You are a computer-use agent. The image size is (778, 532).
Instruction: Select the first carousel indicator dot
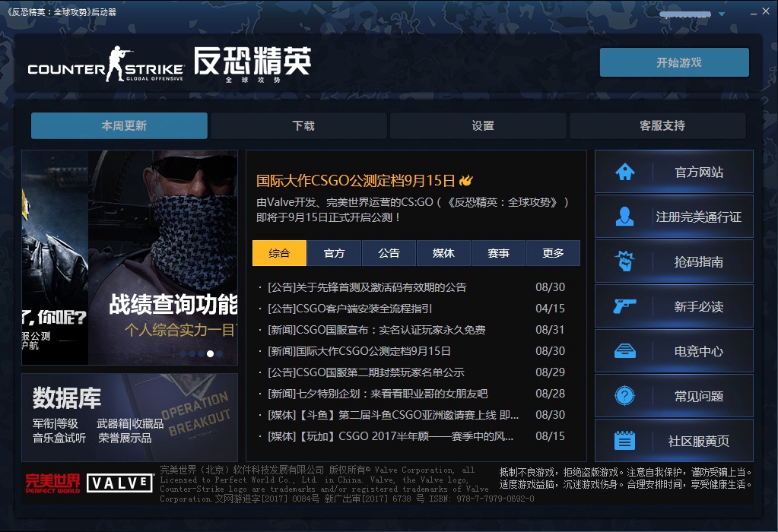point(183,353)
